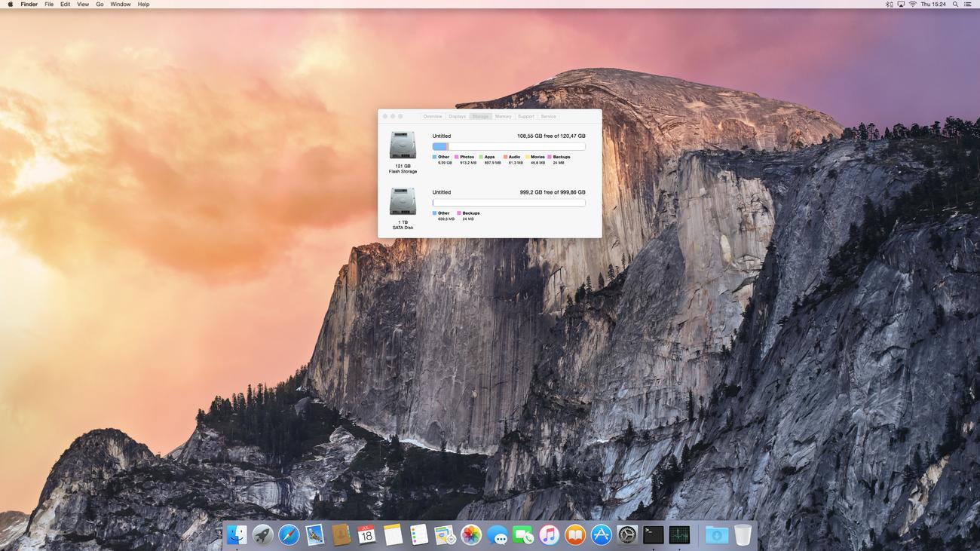980x551 pixels.
Task: Open the Apple menu
Action: coord(10,5)
